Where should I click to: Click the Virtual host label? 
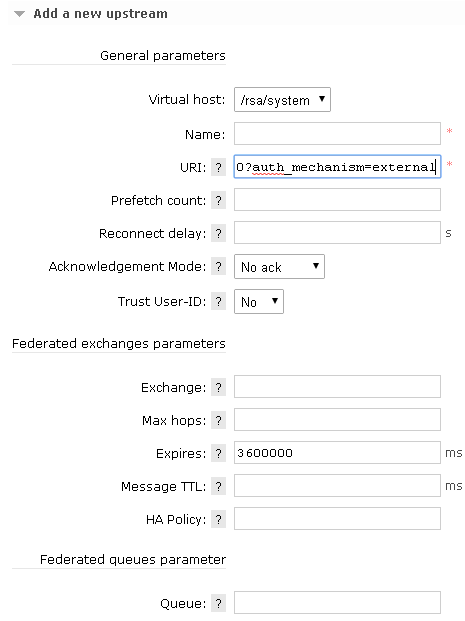point(187,99)
